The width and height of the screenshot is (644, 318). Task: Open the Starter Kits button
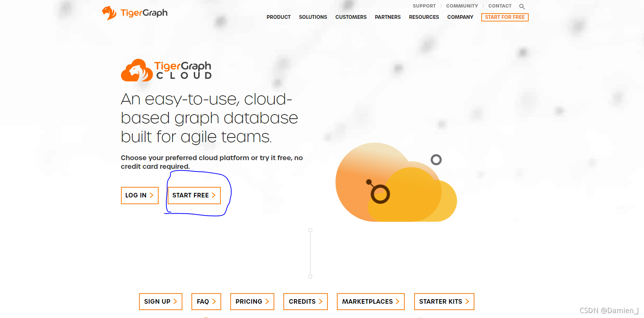point(444,301)
